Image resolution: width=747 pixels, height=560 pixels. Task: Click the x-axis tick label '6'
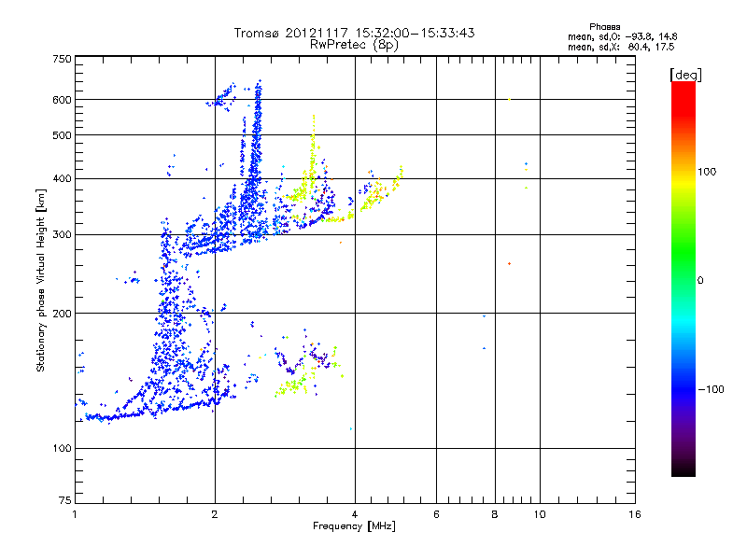click(436, 514)
